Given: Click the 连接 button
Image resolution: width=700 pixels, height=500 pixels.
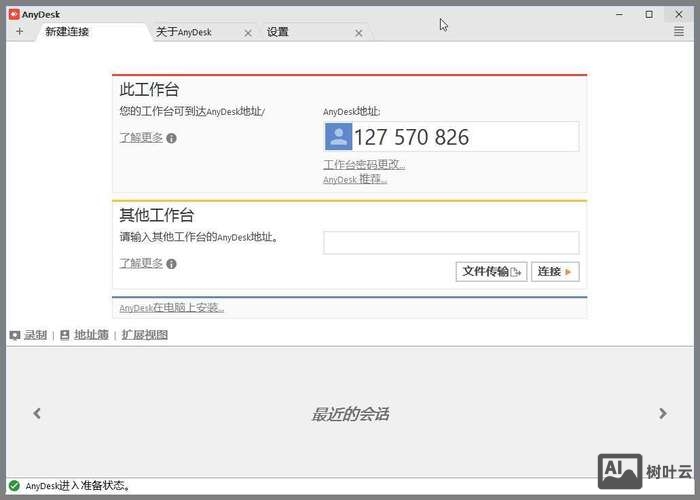Looking at the screenshot, I should point(555,271).
